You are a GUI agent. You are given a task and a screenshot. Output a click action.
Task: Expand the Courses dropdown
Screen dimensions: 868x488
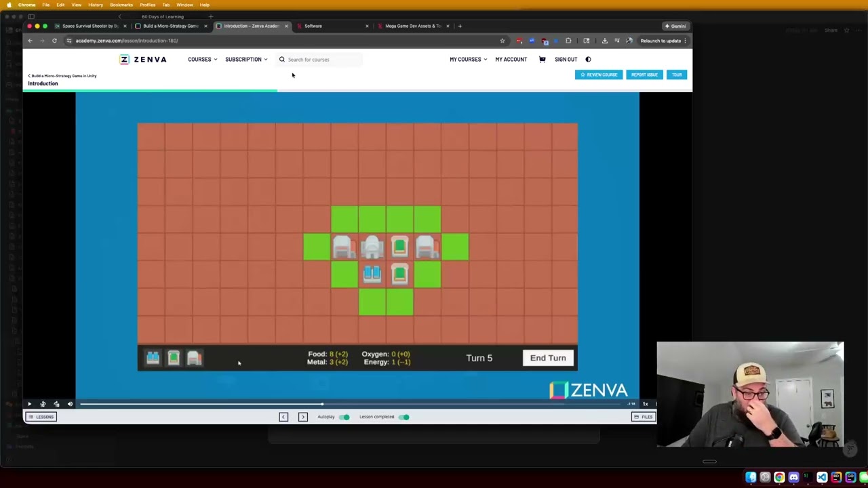202,60
